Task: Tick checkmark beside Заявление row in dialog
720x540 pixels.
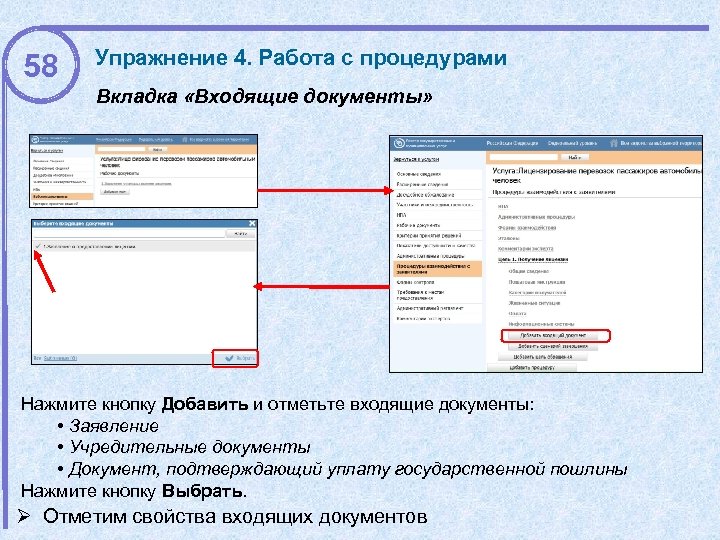Action: coord(38,246)
